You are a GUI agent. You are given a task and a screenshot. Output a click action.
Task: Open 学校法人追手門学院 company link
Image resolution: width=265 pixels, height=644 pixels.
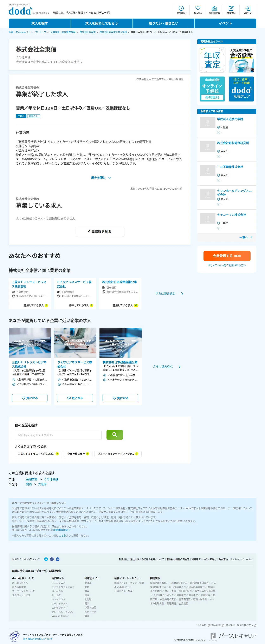pos(230,119)
